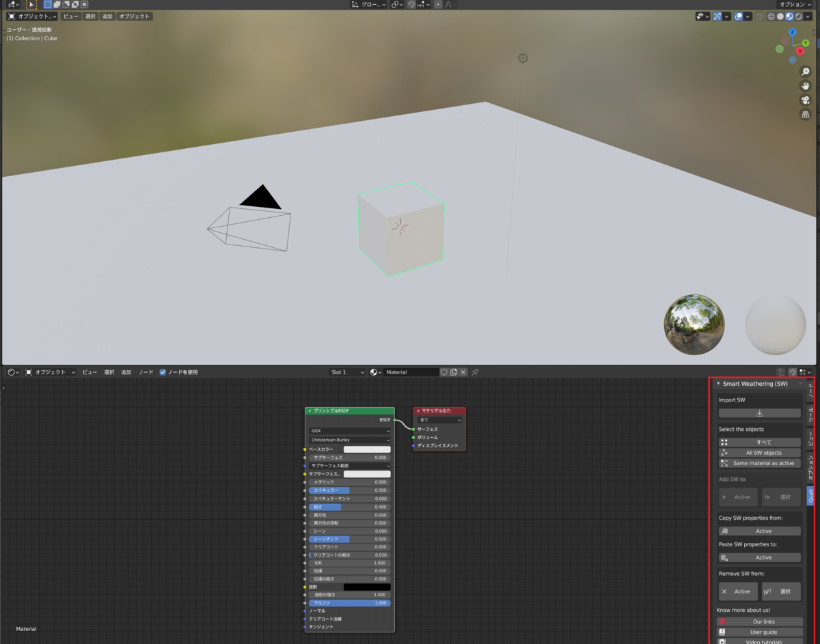The height and width of the screenshot is (644, 820).
Task: Open the 3D viewport editor type menu
Action: coord(13,4)
